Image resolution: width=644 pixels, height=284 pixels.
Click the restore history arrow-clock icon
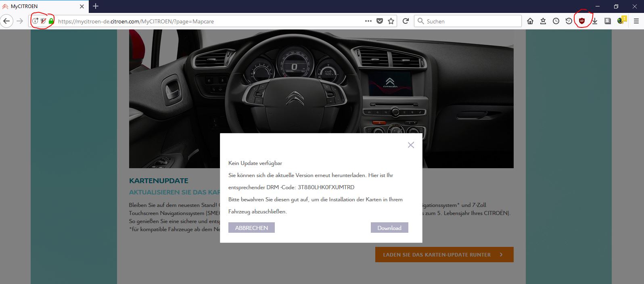[x=569, y=21]
